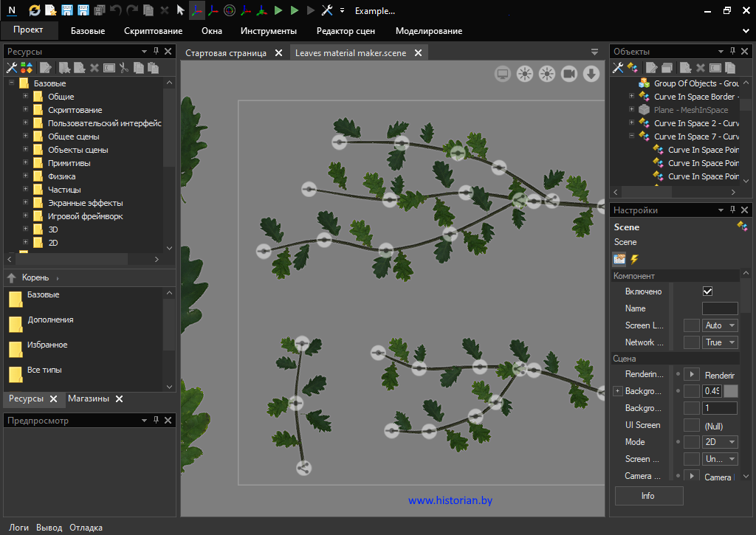Open events lightning bolt tab in Настройки
The image size is (756, 535).
(x=634, y=259)
